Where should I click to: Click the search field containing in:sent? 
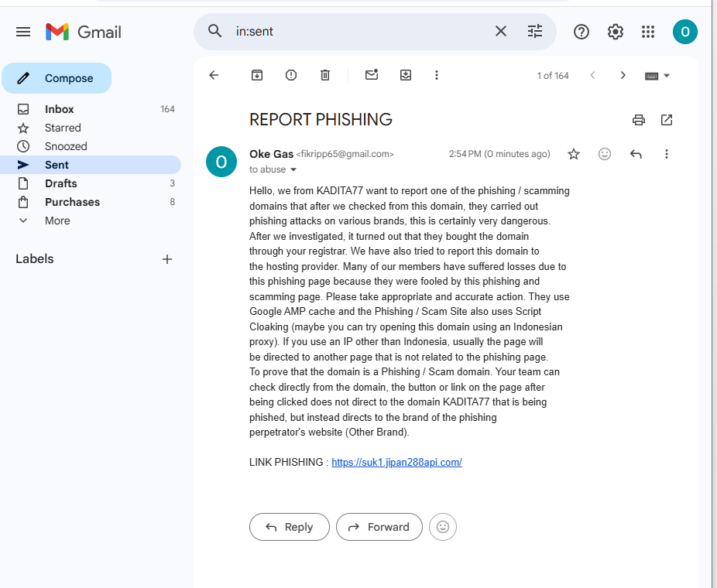[x=359, y=31]
